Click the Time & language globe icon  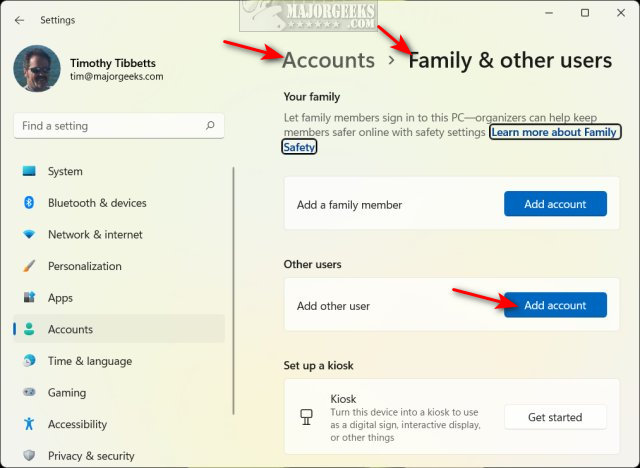29,361
